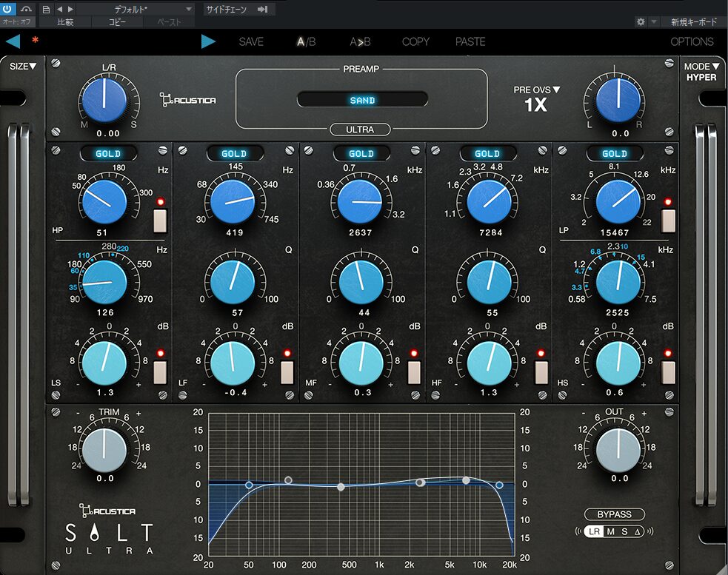Screen dimensions: 728x575
Task: Toggle the HP filter switch
Action: 161,221
